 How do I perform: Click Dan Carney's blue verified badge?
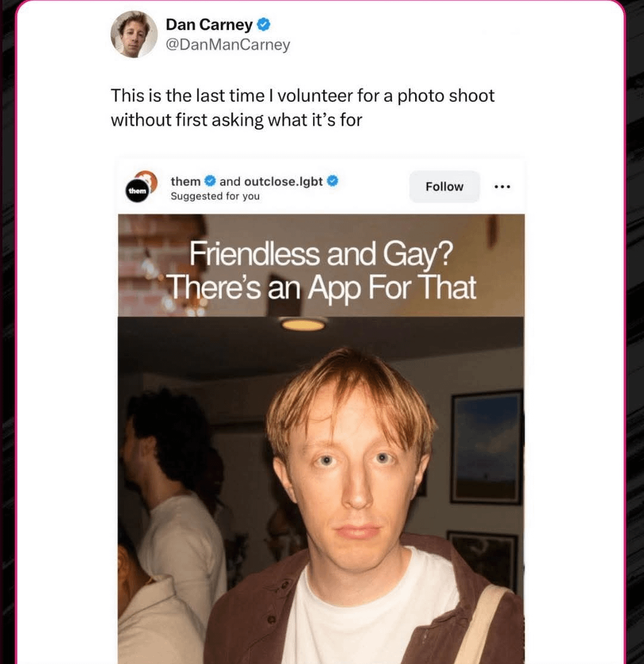pos(264,24)
